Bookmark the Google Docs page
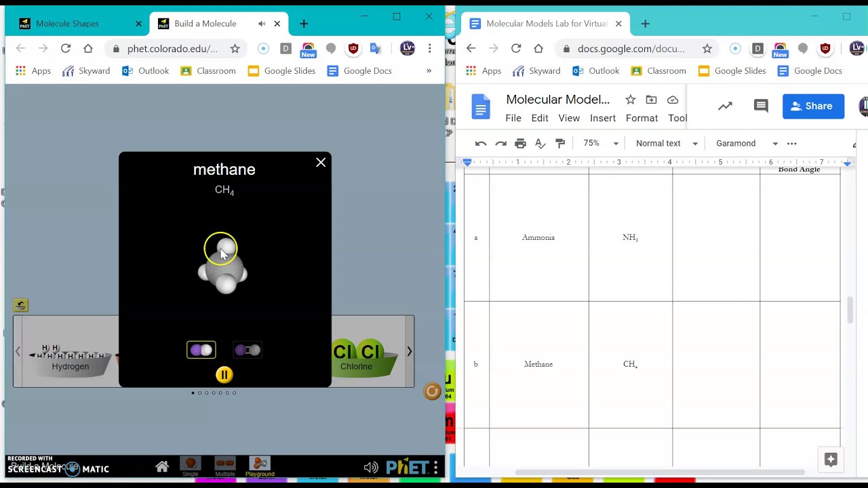Viewport: 868px width, 488px height. click(x=707, y=49)
